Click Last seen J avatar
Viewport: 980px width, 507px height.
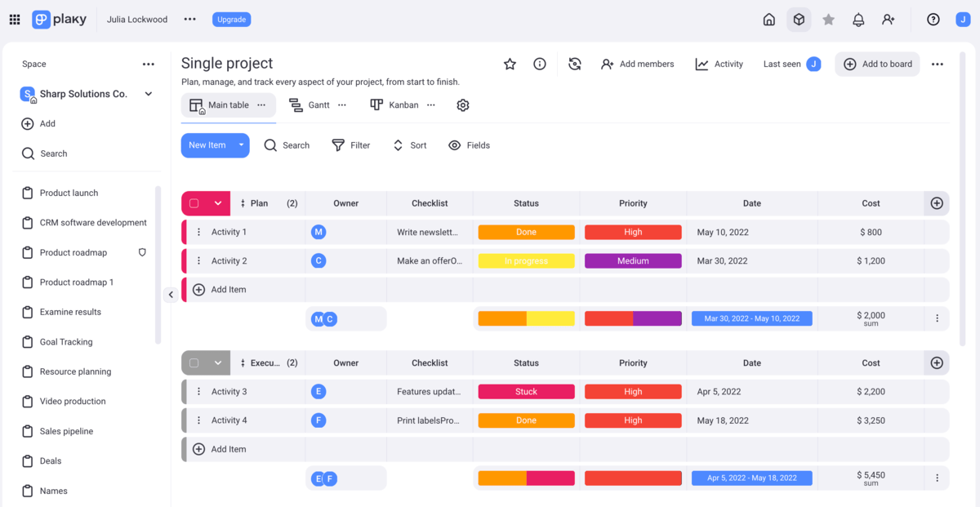pos(813,64)
